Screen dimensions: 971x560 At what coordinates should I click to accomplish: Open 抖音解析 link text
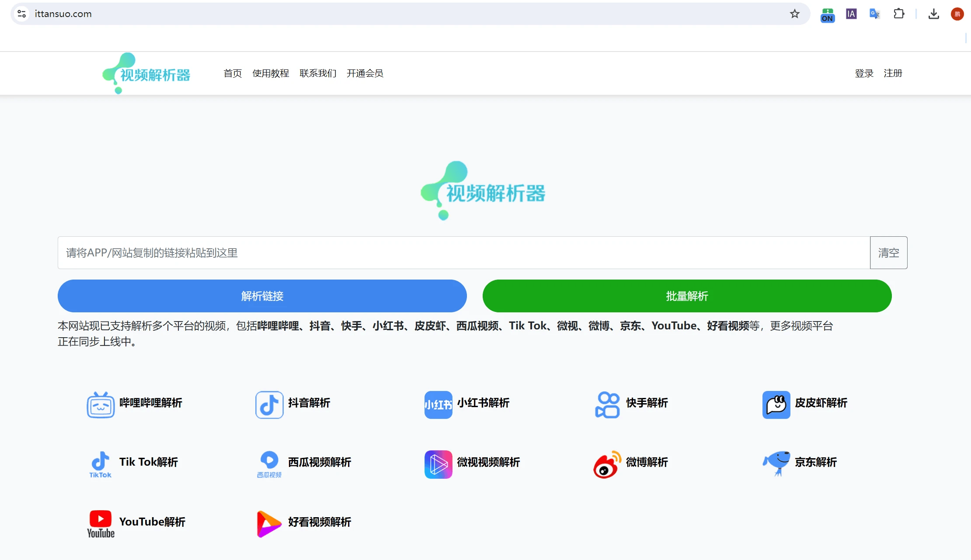pos(309,403)
